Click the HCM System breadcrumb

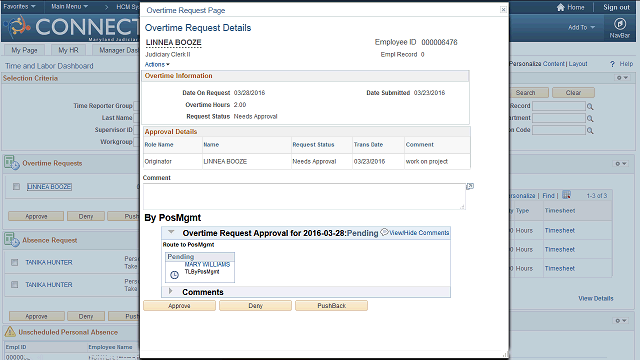[x=128, y=7]
